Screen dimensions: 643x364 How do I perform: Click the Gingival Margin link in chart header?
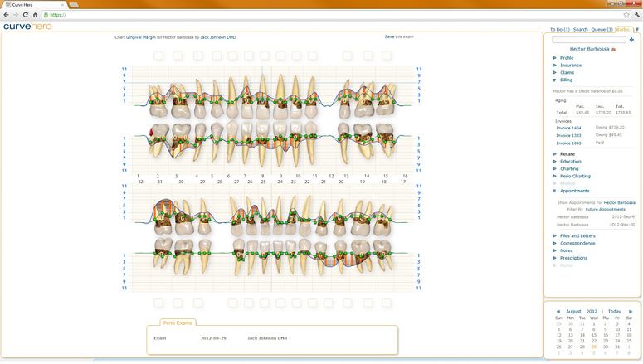[x=141, y=37]
